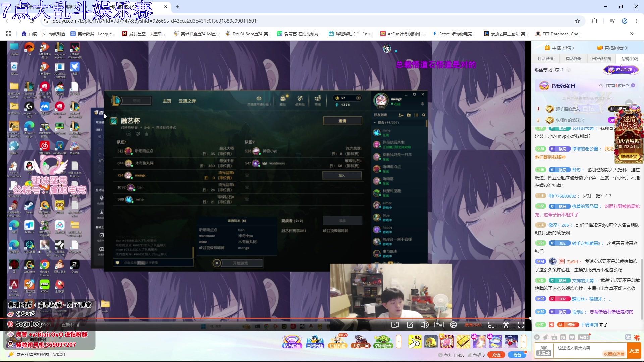Click the chat scrollbar on right edge
The height and width of the screenshot is (362, 644).
coord(642,289)
